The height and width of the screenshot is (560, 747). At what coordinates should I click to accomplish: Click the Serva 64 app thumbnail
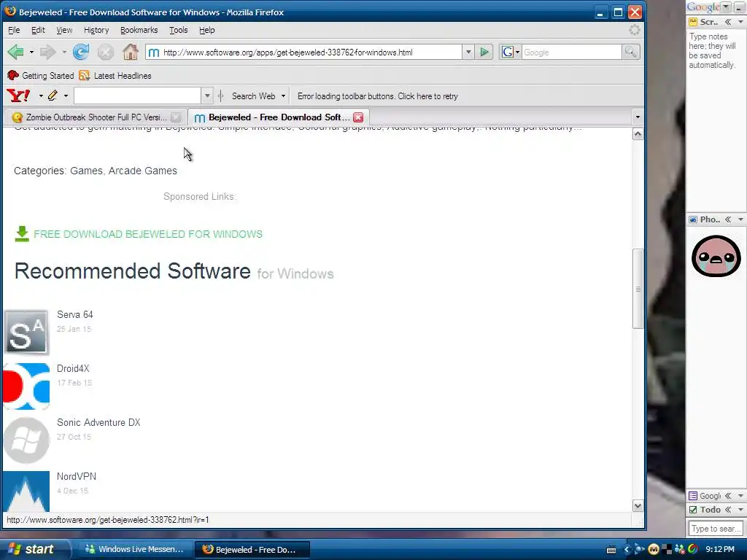point(27,332)
